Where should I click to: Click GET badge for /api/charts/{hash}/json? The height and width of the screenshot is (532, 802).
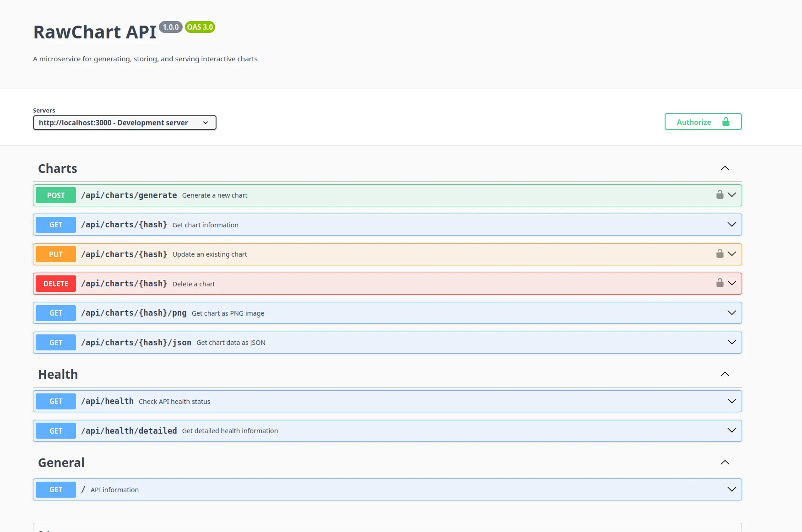click(56, 343)
